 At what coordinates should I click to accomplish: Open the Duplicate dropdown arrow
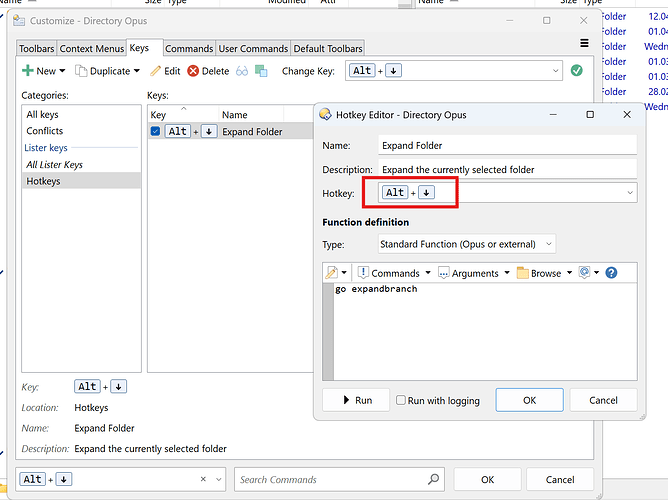coord(137,71)
